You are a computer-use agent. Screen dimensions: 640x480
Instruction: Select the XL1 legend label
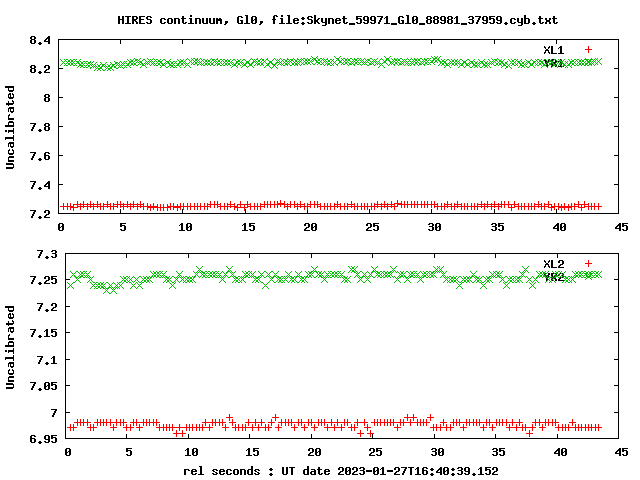coord(553,50)
